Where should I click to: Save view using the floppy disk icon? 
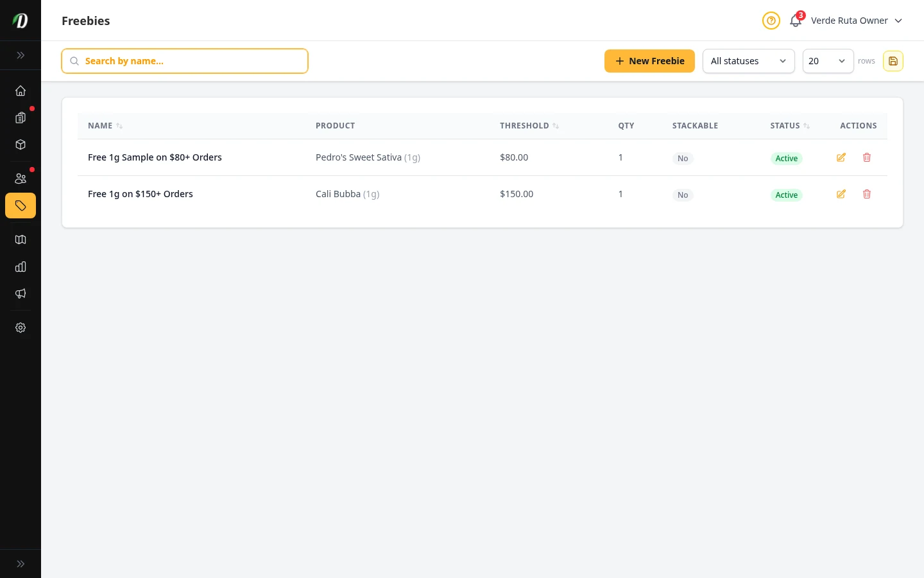coord(893,61)
